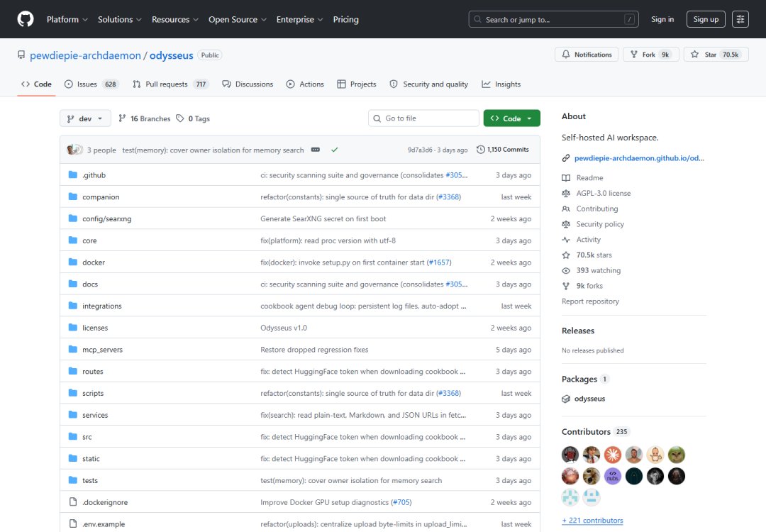Click the mcp_servers folder icon
766x532 pixels.
coord(73,349)
